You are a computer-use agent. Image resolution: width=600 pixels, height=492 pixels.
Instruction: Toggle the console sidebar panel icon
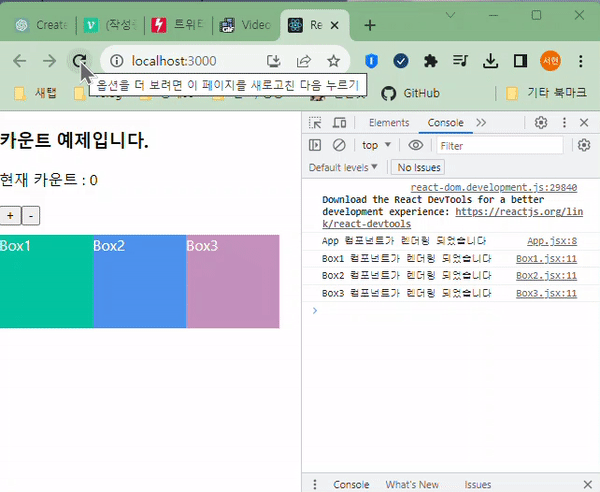pyautogui.click(x=315, y=145)
